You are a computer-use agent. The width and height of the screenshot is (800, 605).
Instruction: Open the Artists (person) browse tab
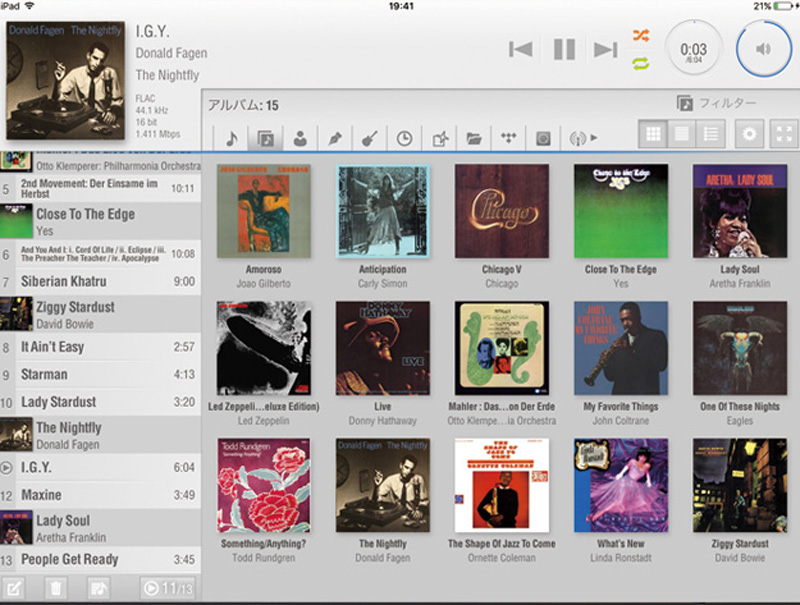pos(300,138)
